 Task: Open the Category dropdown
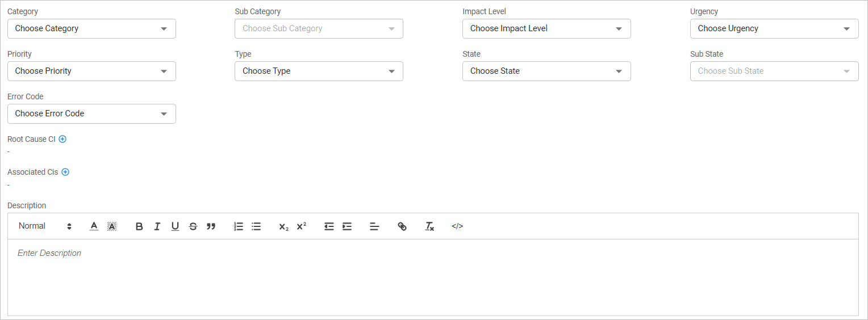pyautogui.click(x=91, y=28)
